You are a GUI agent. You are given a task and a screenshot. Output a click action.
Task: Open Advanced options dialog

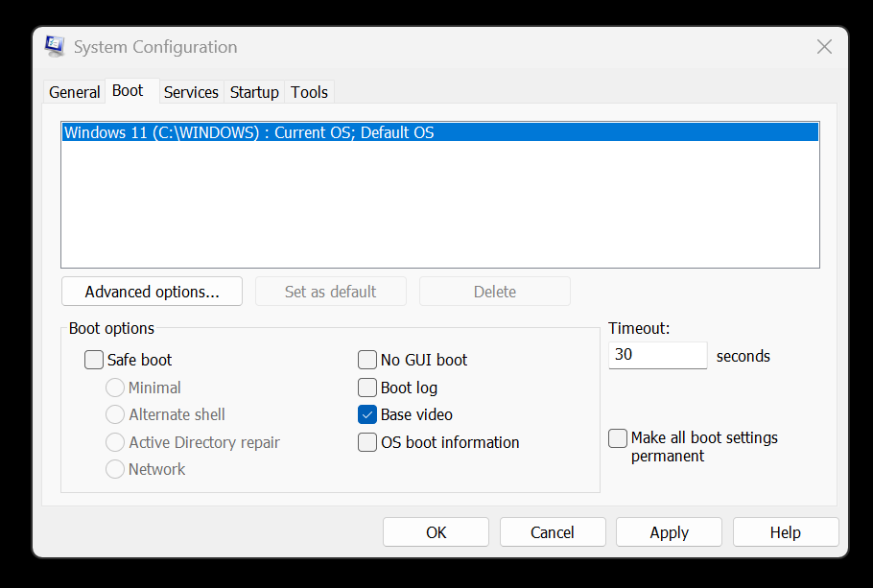[x=152, y=292]
